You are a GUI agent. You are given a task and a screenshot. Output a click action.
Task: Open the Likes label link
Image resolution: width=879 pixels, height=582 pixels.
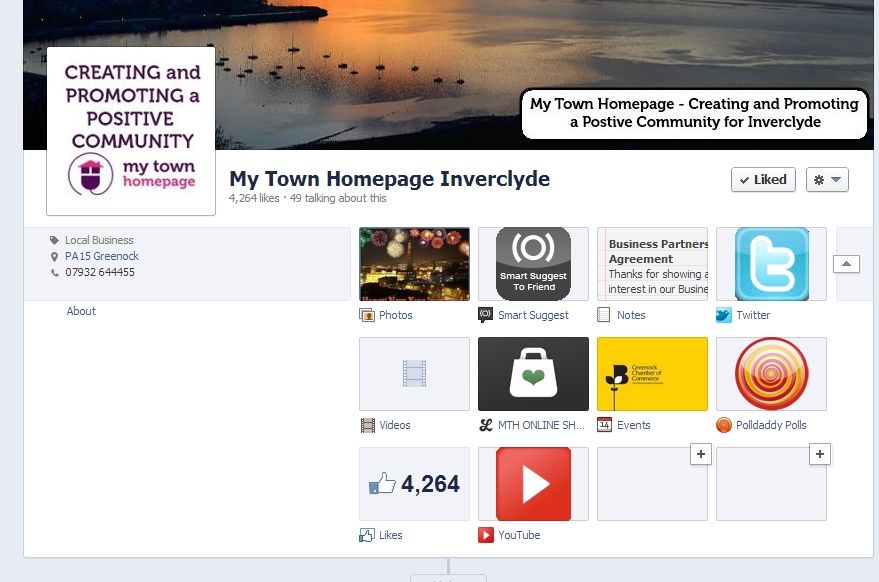click(x=391, y=535)
